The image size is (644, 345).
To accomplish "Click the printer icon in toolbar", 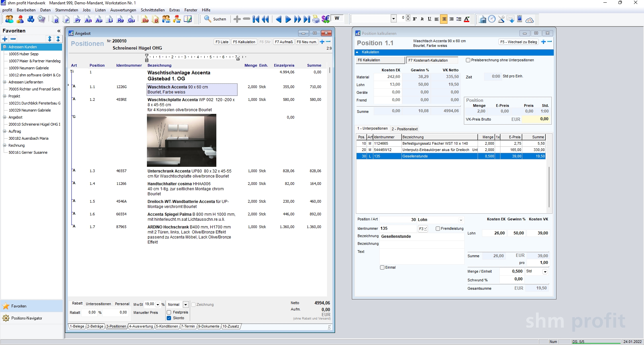I will click(316, 19).
